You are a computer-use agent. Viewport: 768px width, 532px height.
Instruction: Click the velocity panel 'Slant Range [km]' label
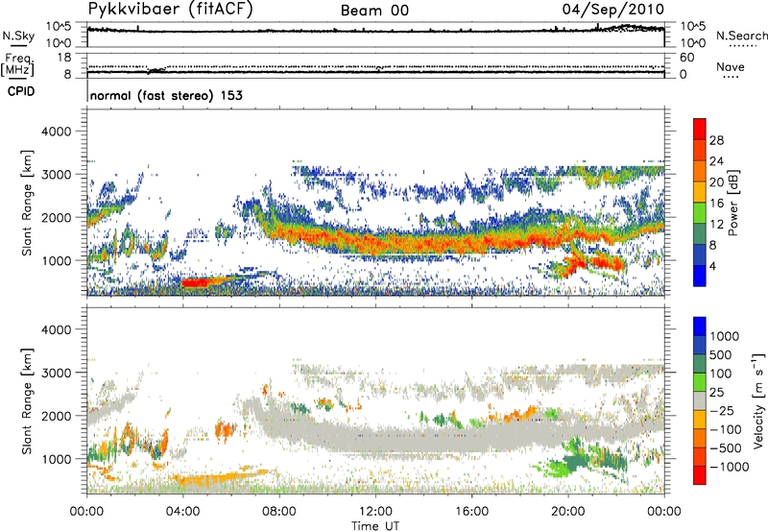coord(28,400)
